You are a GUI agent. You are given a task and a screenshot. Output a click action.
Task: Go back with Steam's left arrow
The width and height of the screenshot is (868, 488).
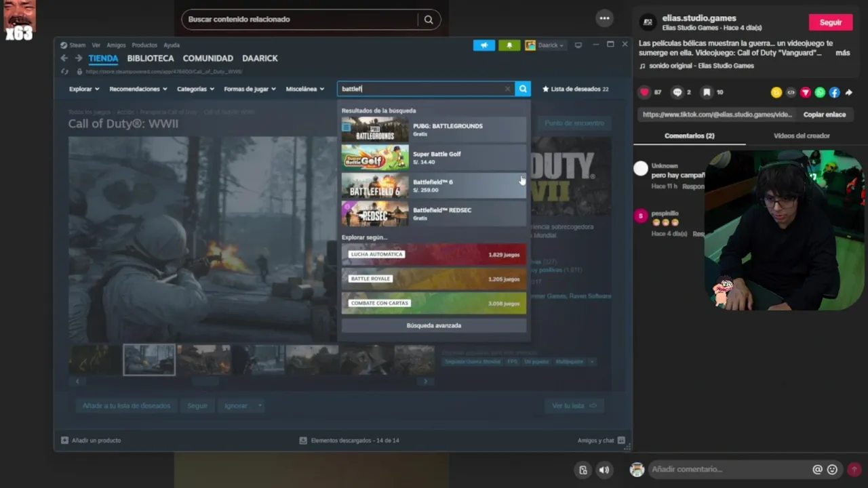[x=64, y=58]
